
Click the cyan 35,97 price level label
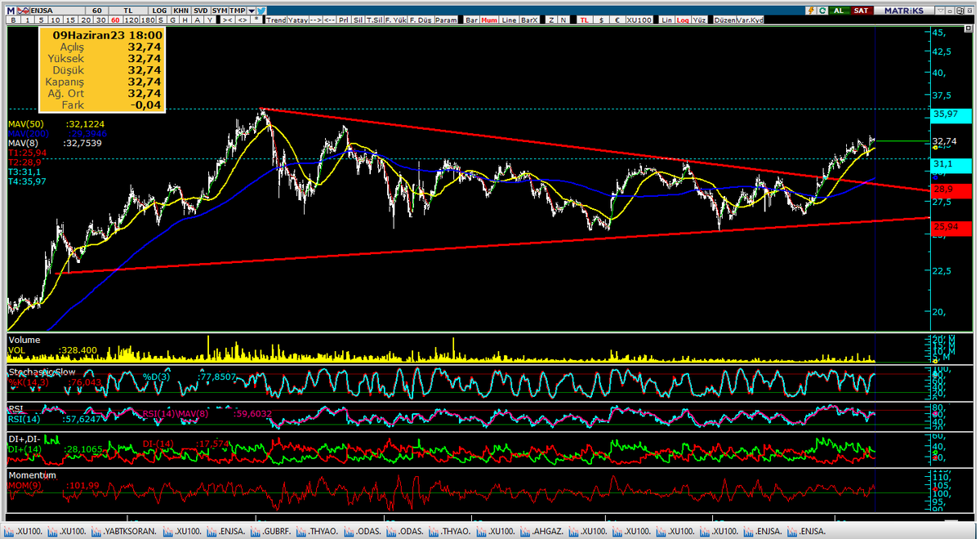tap(950, 115)
